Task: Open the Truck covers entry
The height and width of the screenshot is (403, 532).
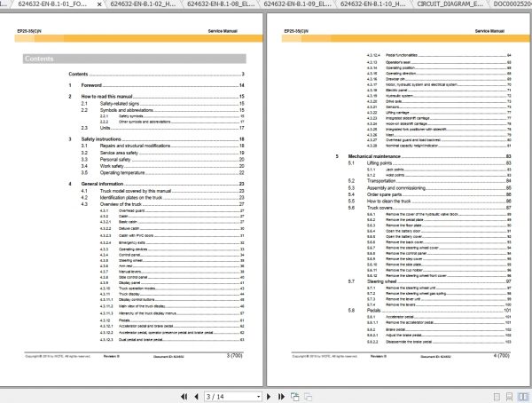Action: (429, 208)
